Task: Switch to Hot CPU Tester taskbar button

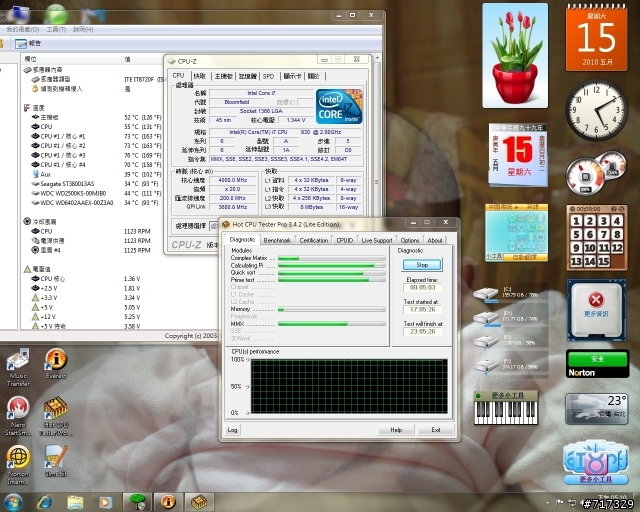Action: click(199, 502)
